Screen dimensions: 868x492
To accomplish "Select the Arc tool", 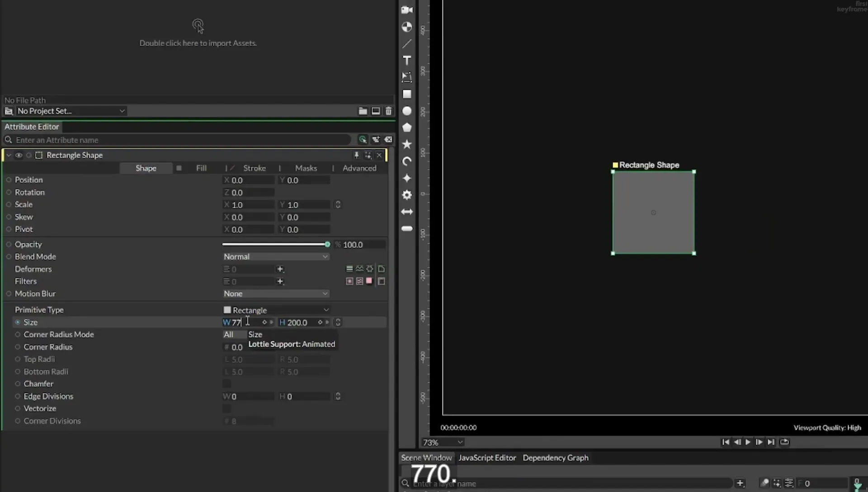I will coord(407,161).
